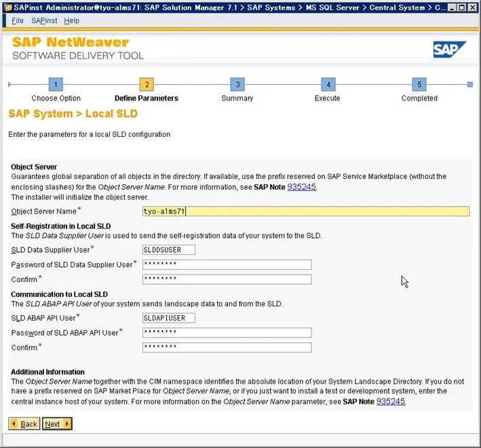
Task: Select step 3 Summary marker
Action: pos(237,84)
